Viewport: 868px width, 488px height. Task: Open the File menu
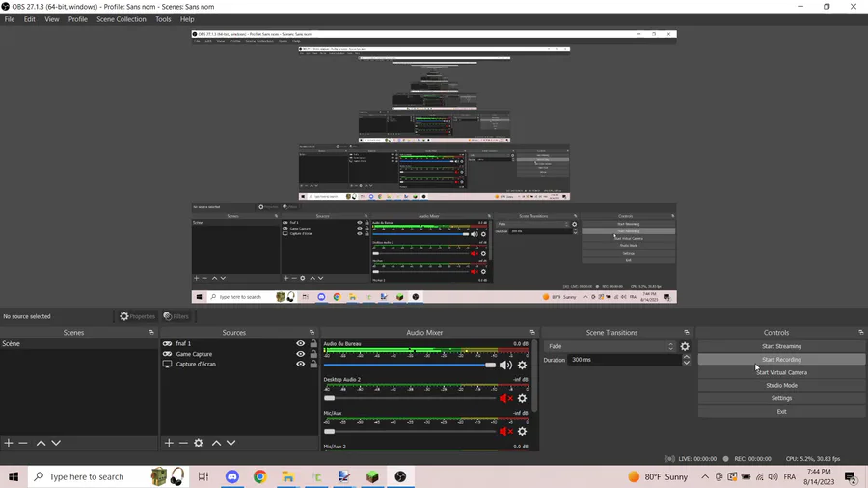(x=10, y=19)
